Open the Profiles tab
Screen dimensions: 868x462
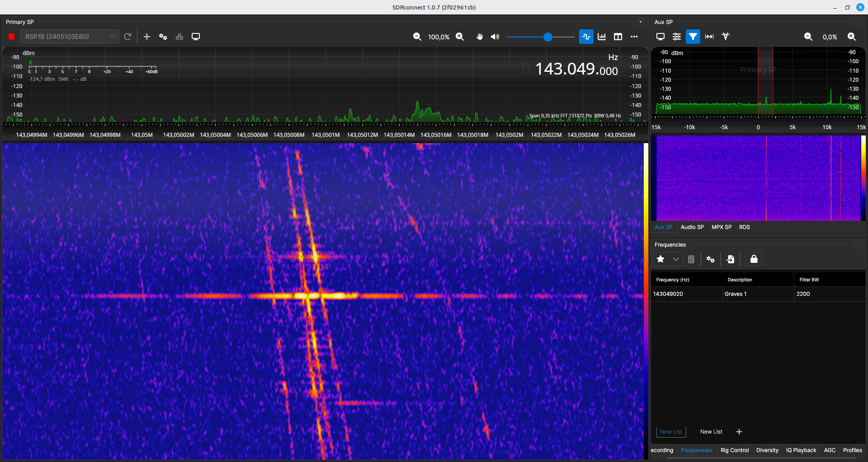coord(853,450)
